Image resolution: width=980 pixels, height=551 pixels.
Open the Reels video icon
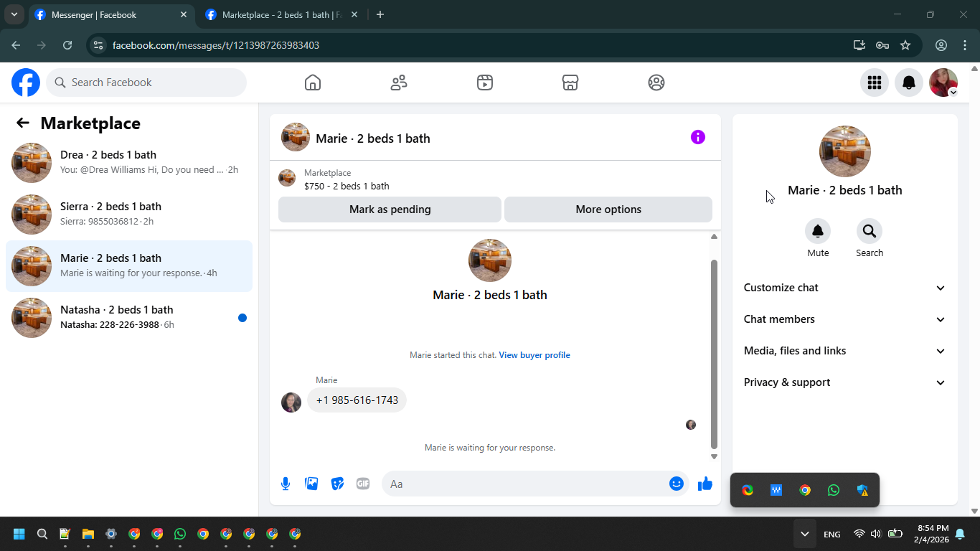coord(485,83)
